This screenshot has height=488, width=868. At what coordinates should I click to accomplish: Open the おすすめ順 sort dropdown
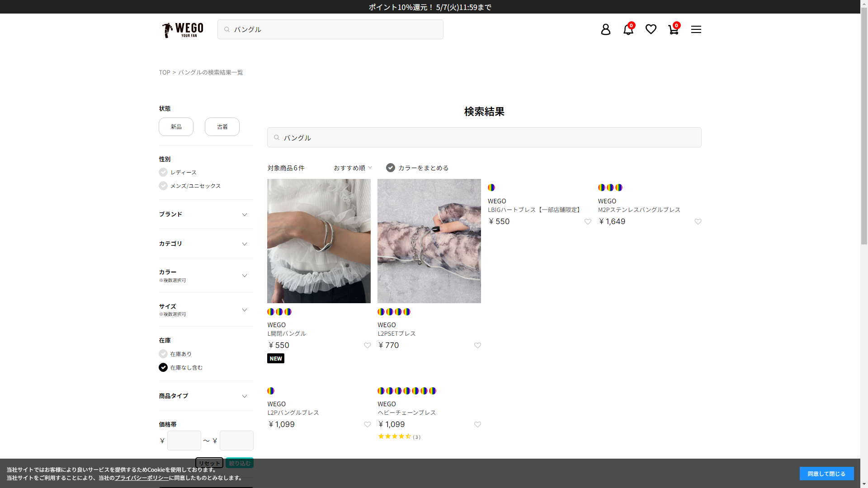tap(353, 168)
